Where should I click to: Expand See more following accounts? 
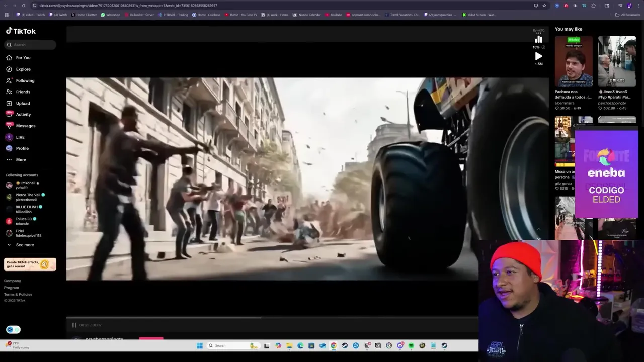(x=21, y=245)
